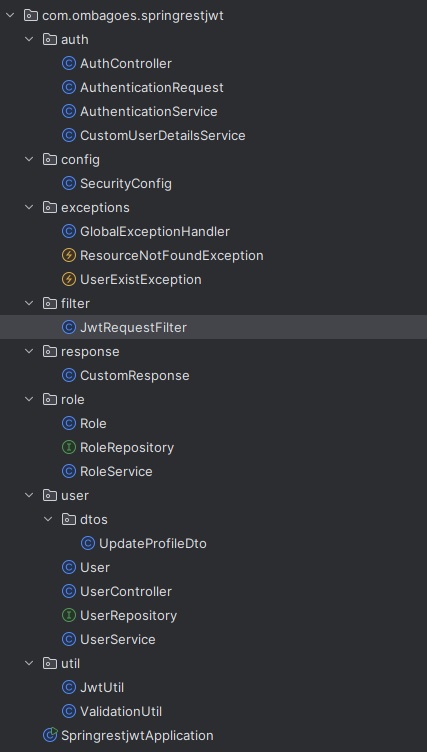Open SecurityConfig in the config package
Viewport: 427px width, 752px height.
[x=126, y=183]
